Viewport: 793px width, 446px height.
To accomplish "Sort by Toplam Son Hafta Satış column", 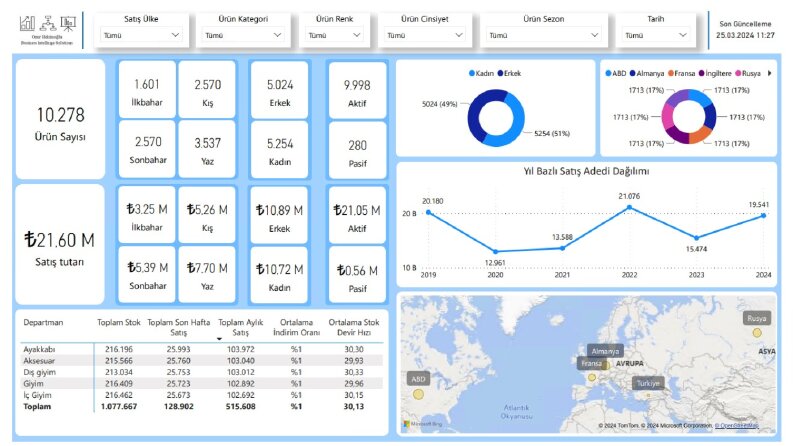I will 179,327.
